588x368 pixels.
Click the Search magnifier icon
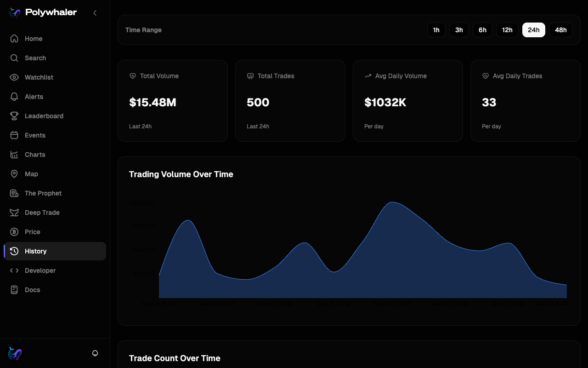pyautogui.click(x=14, y=58)
